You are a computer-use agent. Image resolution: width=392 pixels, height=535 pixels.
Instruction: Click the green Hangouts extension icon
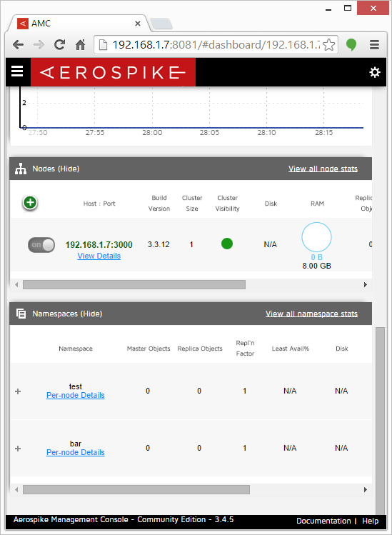[x=351, y=45]
